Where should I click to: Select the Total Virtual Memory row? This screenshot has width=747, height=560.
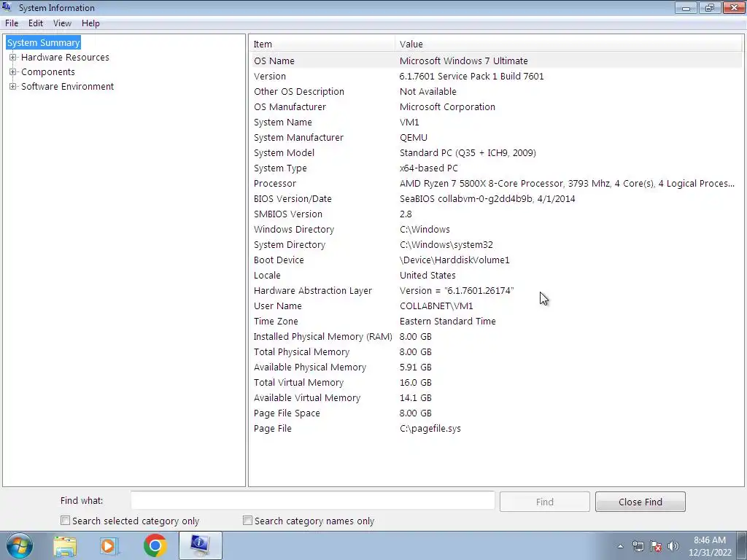click(x=496, y=382)
